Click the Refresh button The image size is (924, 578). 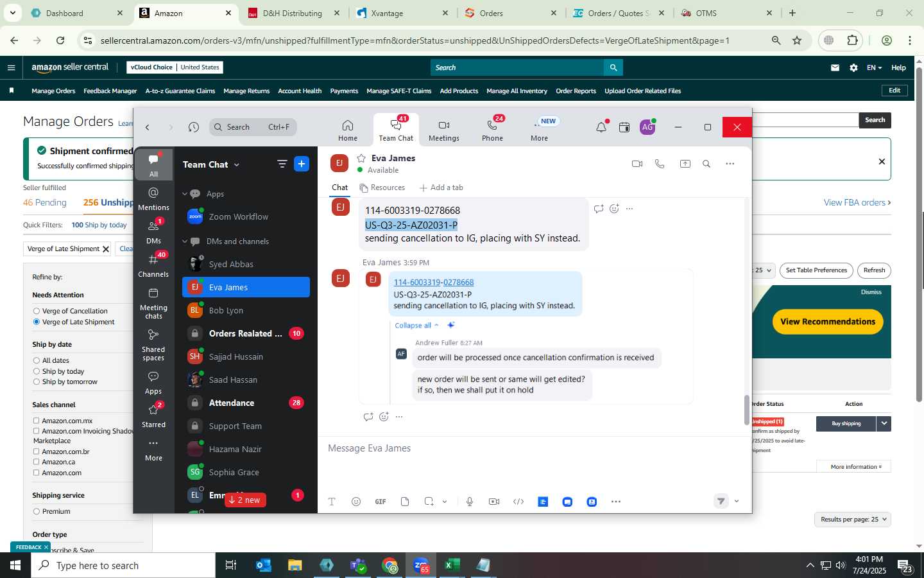point(874,270)
